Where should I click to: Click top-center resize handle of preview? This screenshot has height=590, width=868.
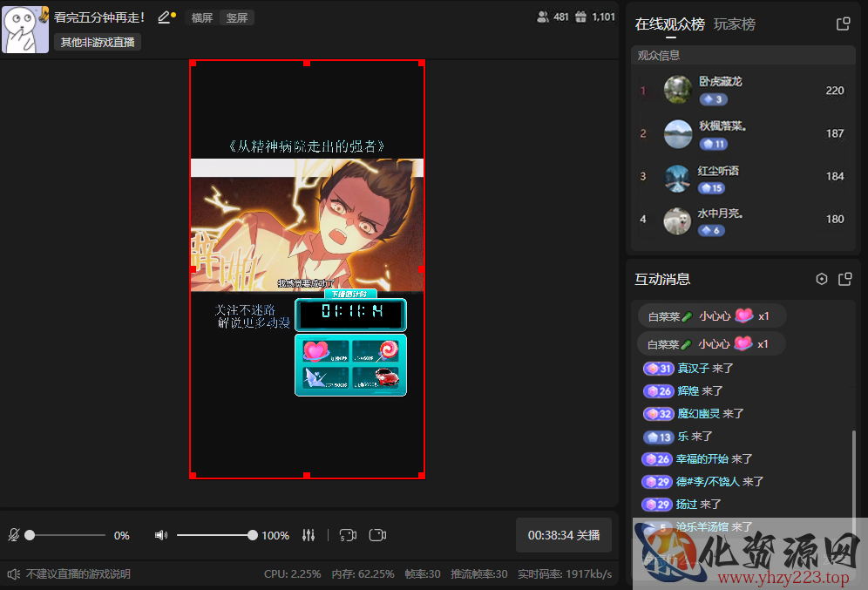(307, 63)
